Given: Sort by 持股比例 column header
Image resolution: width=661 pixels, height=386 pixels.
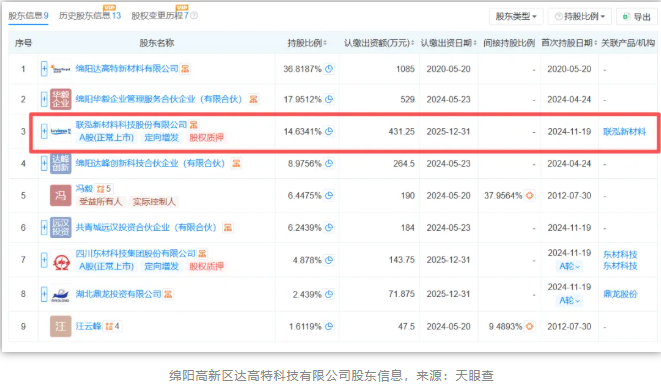Looking at the screenshot, I should pyautogui.click(x=307, y=43).
